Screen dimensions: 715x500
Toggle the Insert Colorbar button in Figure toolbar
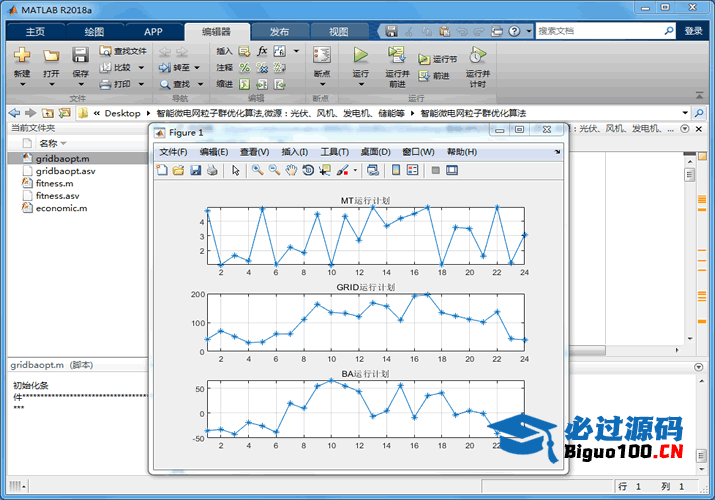coord(395,170)
